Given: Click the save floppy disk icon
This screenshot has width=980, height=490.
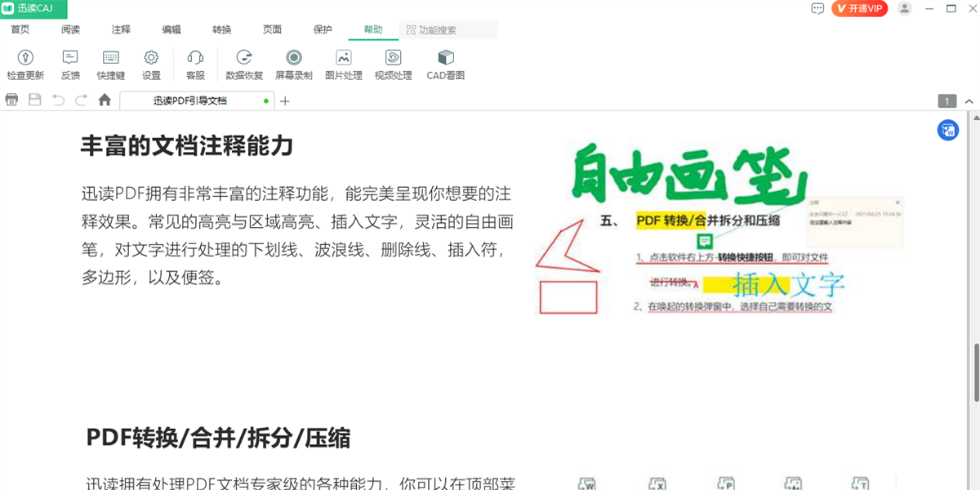Looking at the screenshot, I should coord(35,100).
